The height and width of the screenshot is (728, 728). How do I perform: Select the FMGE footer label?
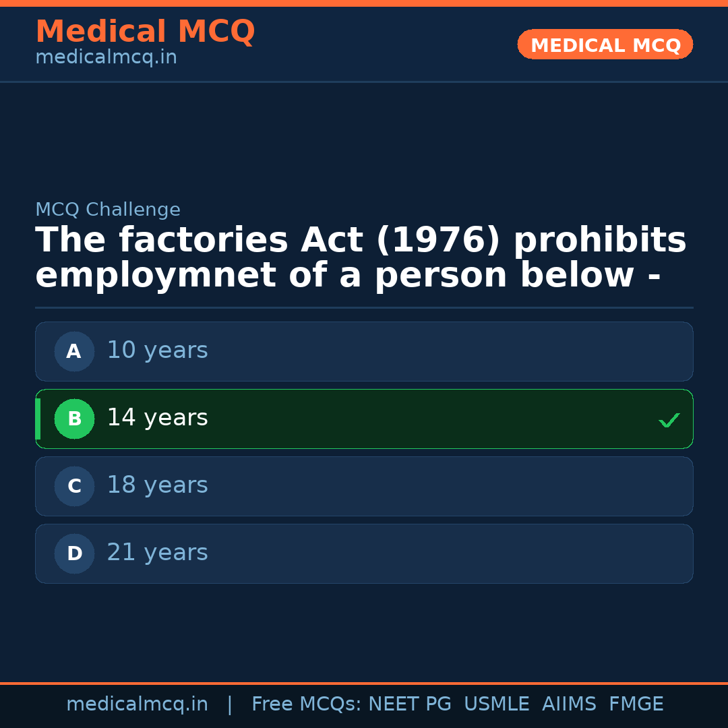pos(636,704)
